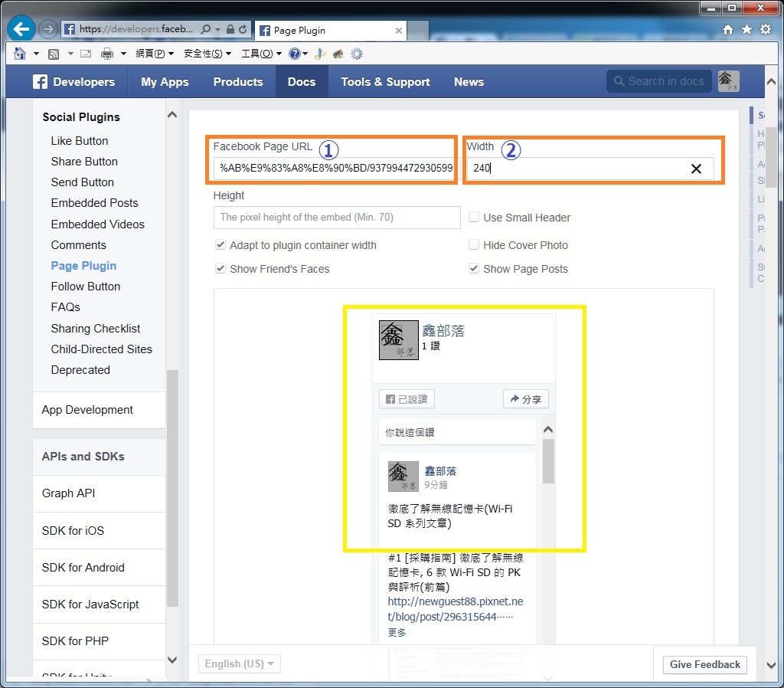Open the 安全性(S) menu

207,54
